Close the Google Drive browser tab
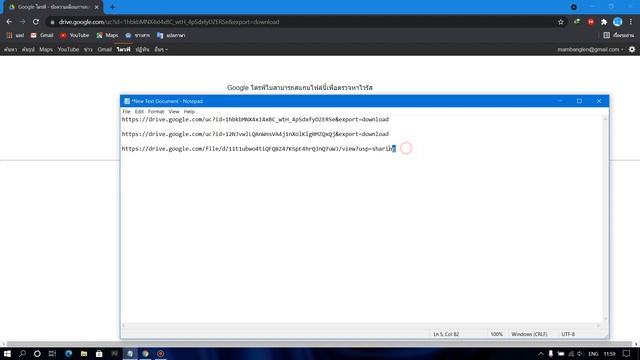 click(x=96, y=7)
